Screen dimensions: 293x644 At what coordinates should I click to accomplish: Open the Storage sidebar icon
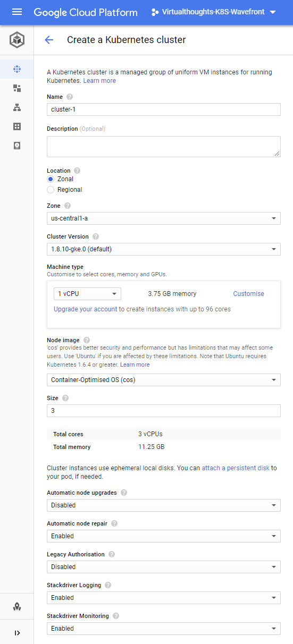click(17, 146)
